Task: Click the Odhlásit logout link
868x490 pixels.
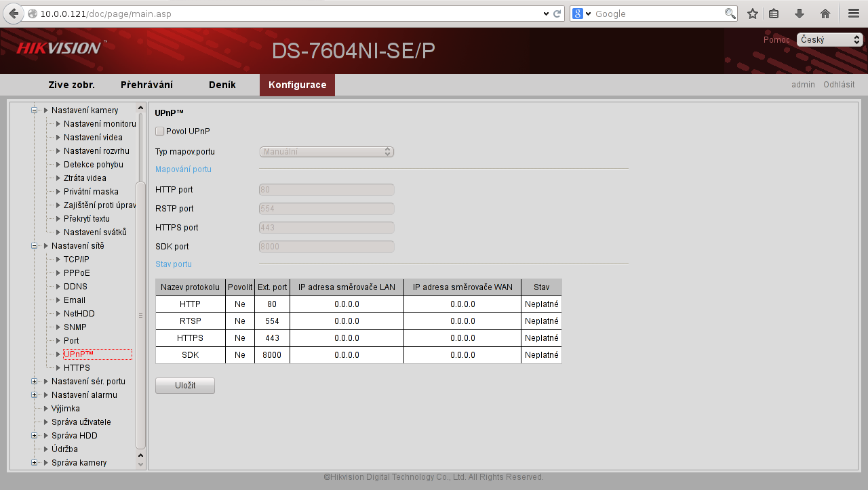Action: (x=839, y=85)
